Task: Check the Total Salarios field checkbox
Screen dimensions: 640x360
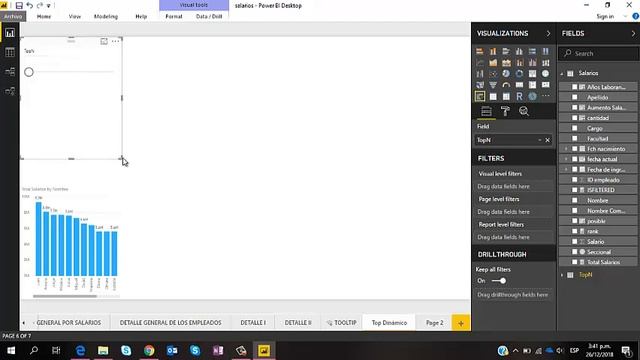Action: [575, 262]
